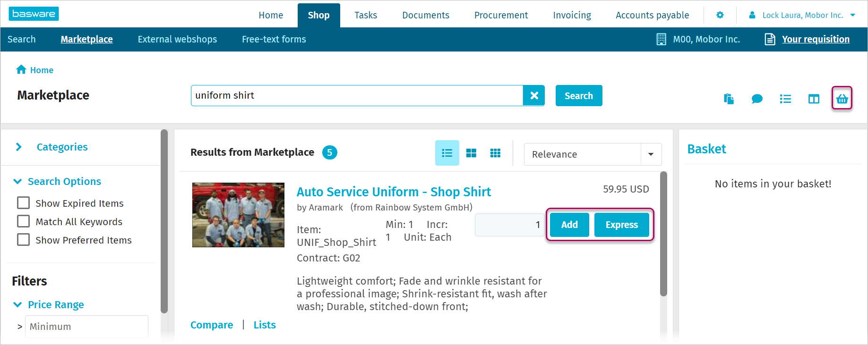The height and width of the screenshot is (345, 868).
Task: Open the Lock Laura user menu dropdown
Action: point(853,15)
